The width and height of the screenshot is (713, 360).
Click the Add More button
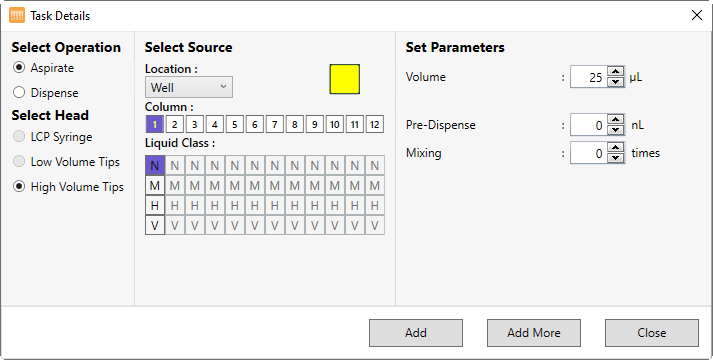[534, 333]
